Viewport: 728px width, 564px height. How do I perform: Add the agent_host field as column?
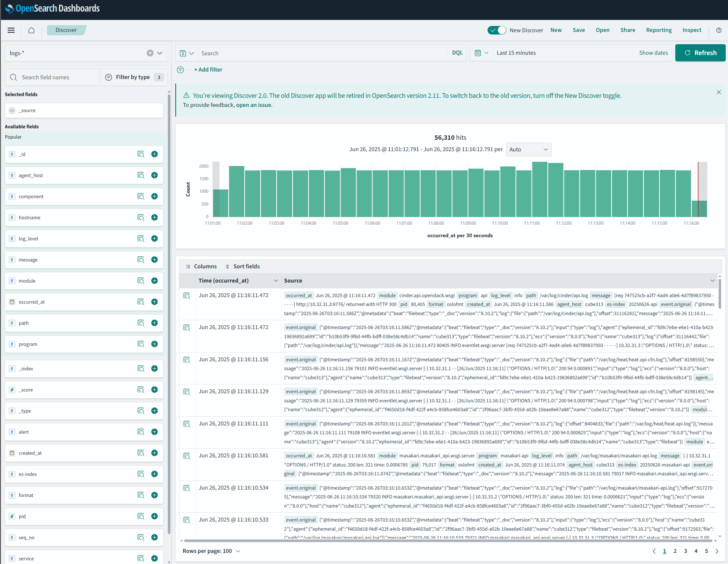pyautogui.click(x=154, y=175)
